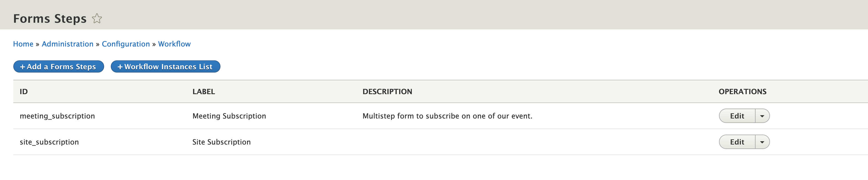868x180 pixels.
Task: Select the Description column header
Action: pos(387,92)
